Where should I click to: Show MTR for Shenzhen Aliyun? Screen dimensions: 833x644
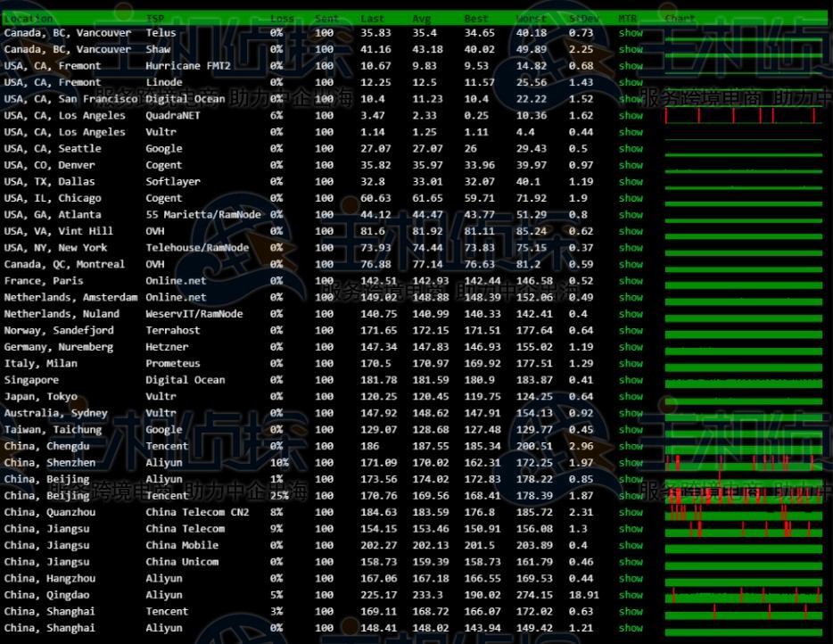tap(631, 462)
